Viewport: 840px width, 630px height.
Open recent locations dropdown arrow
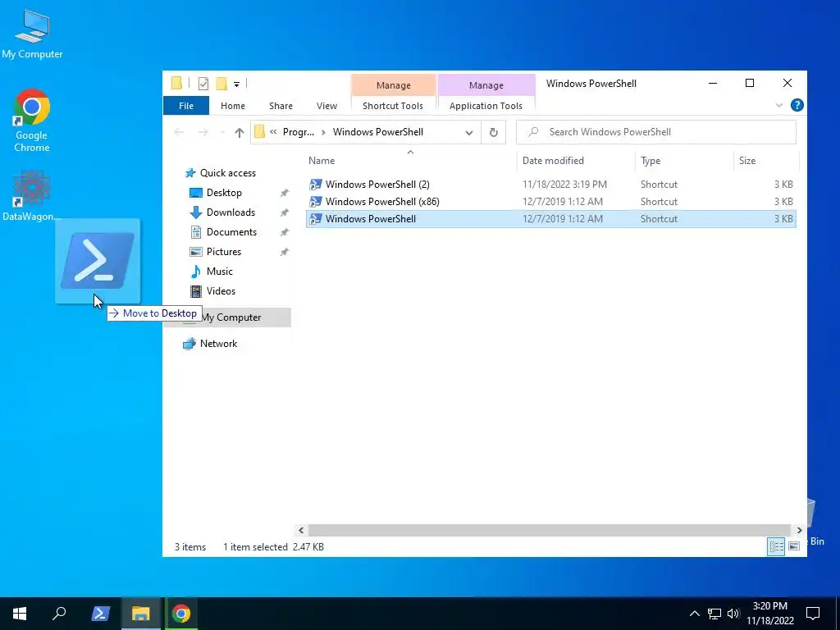222,132
